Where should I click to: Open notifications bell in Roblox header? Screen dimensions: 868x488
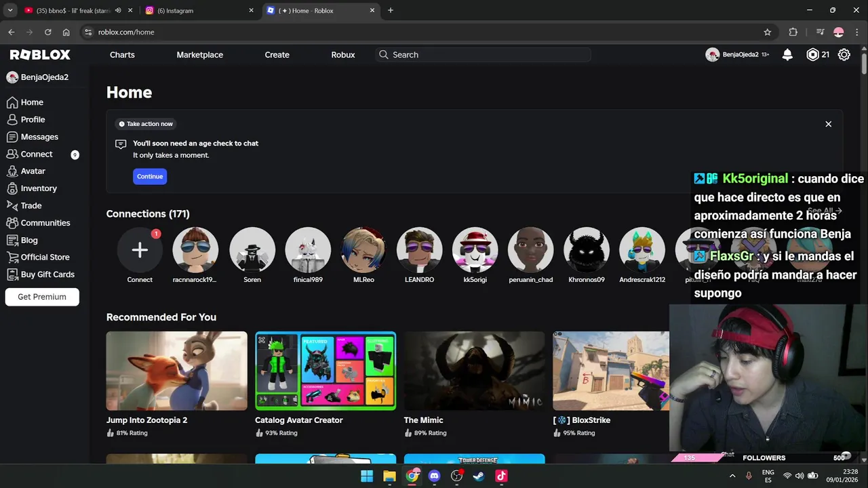(x=787, y=55)
